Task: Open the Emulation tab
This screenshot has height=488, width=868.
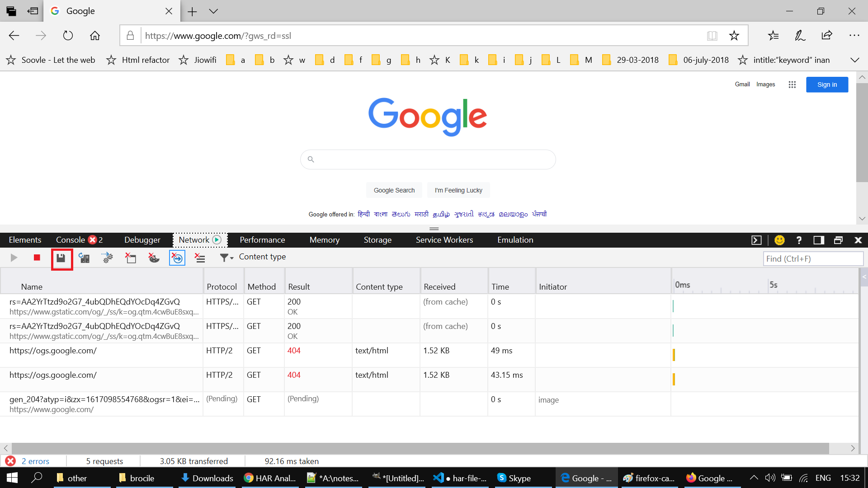Action: click(515, 240)
